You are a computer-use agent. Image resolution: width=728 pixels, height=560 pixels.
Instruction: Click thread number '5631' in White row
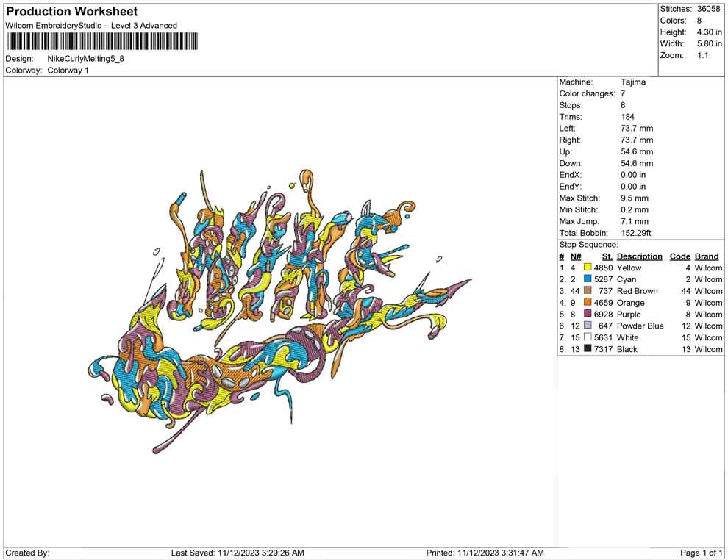click(603, 337)
